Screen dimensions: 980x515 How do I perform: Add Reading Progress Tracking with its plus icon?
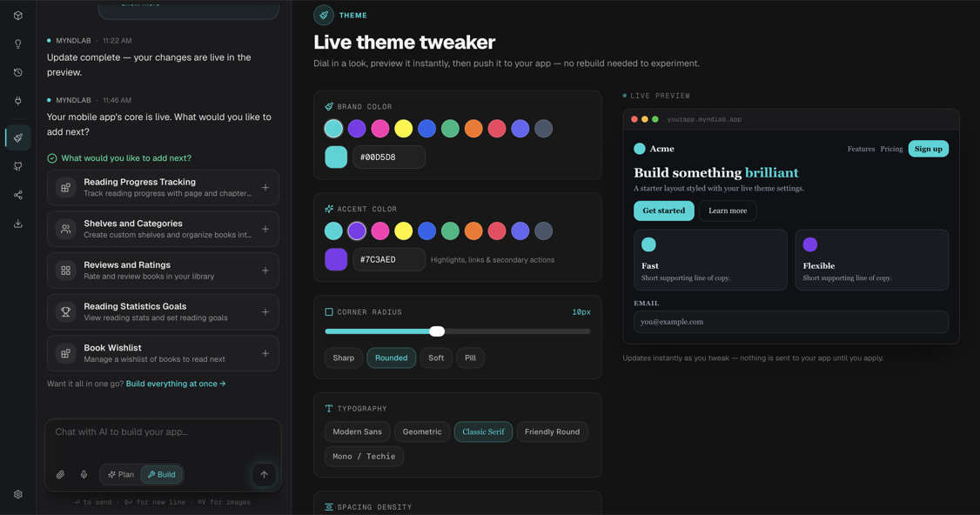point(265,188)
